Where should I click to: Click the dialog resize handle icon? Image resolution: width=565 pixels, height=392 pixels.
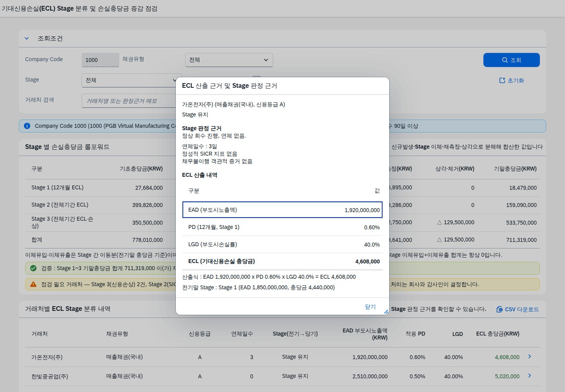386,312
